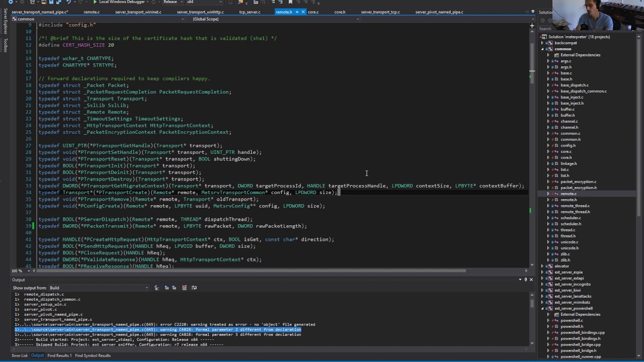The height and width of the screenshot is (362, 644).
Task: Open the Find Results 1 tab
Action: [59, 355]
